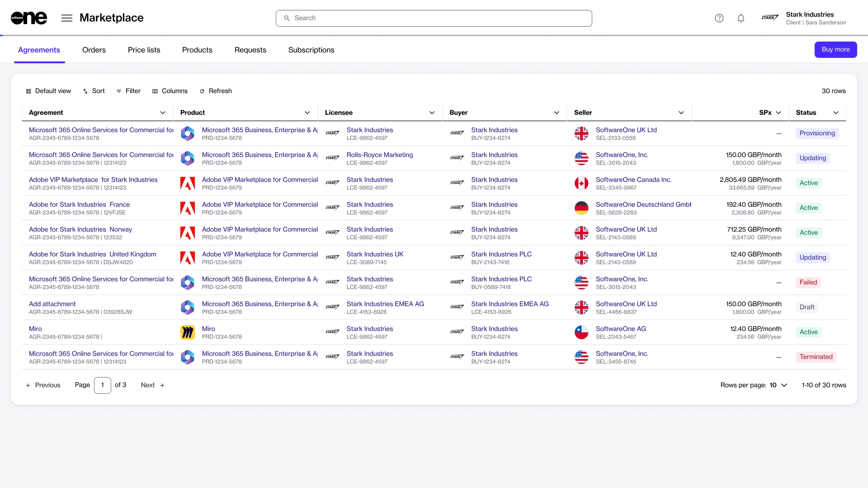Expand the Agreement column dropdown

(163, 113)
